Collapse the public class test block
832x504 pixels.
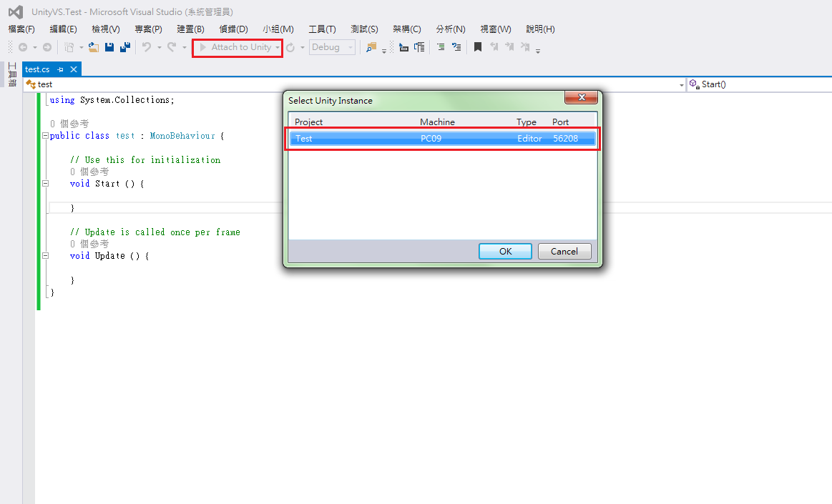click(x=45, y=136)
